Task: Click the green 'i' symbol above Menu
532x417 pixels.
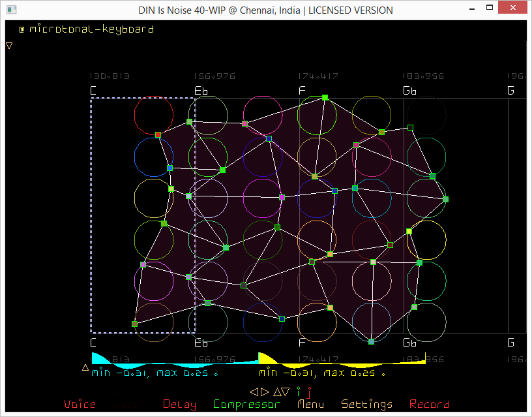Action: tap(299, 392)
